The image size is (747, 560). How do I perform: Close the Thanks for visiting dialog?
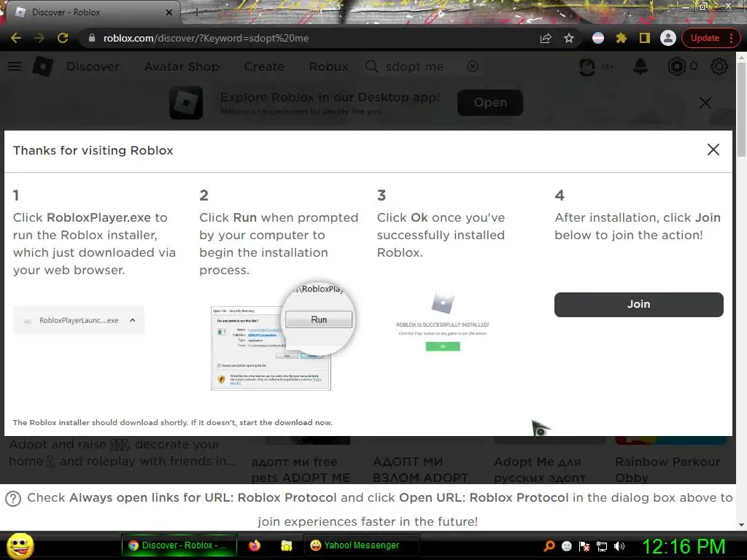click(x=713, y=150)
